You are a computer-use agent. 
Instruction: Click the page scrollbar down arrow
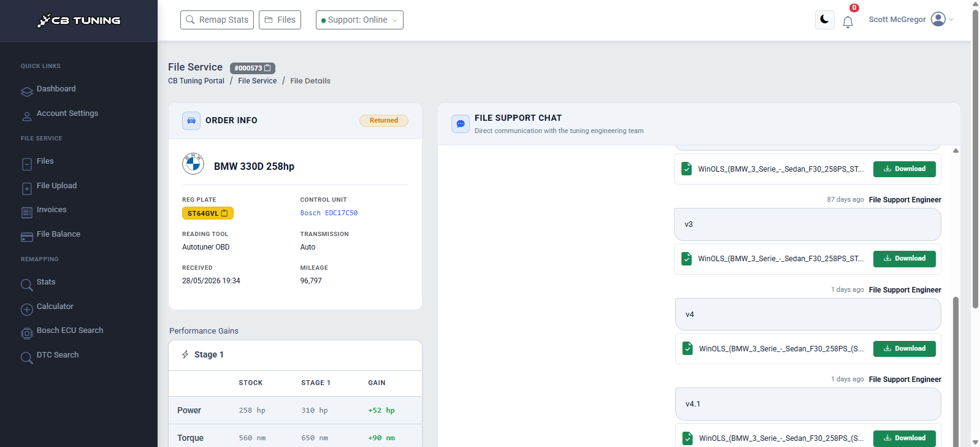pyautogui.click(x=975, y=442)
